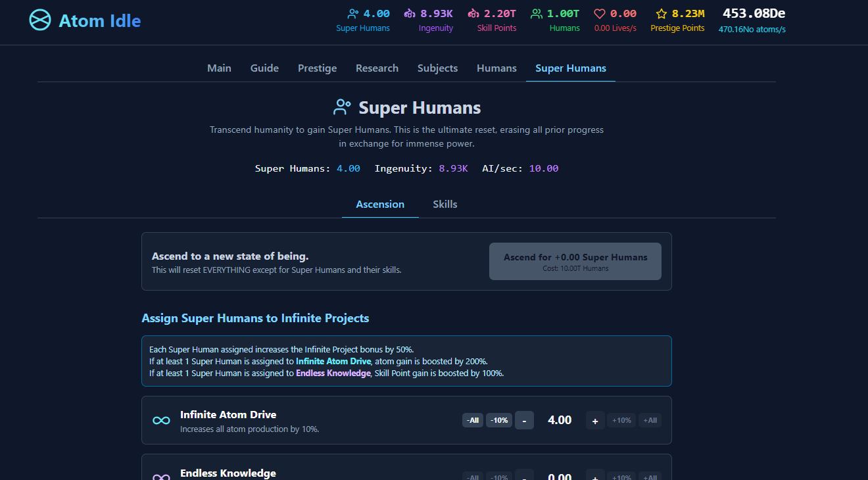Screen dimensions: 868x480
Task: Select the Super Humans tab
Action: (x=571, y=68)
